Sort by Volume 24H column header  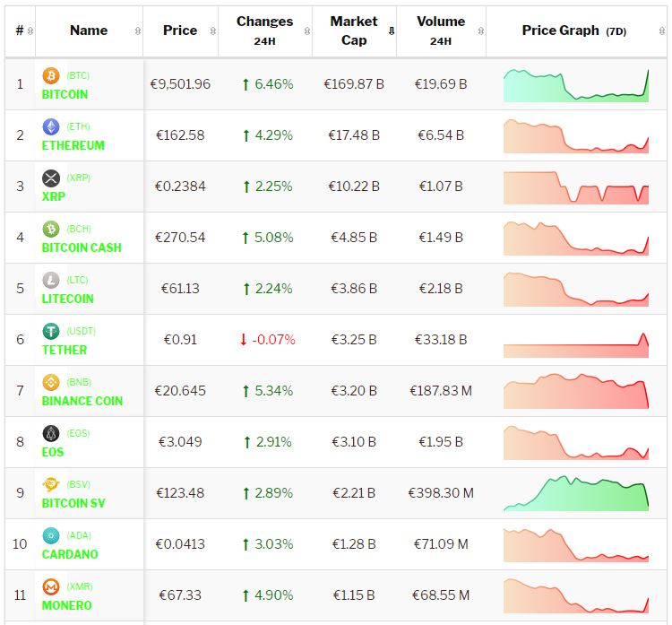tap(440, 30)
